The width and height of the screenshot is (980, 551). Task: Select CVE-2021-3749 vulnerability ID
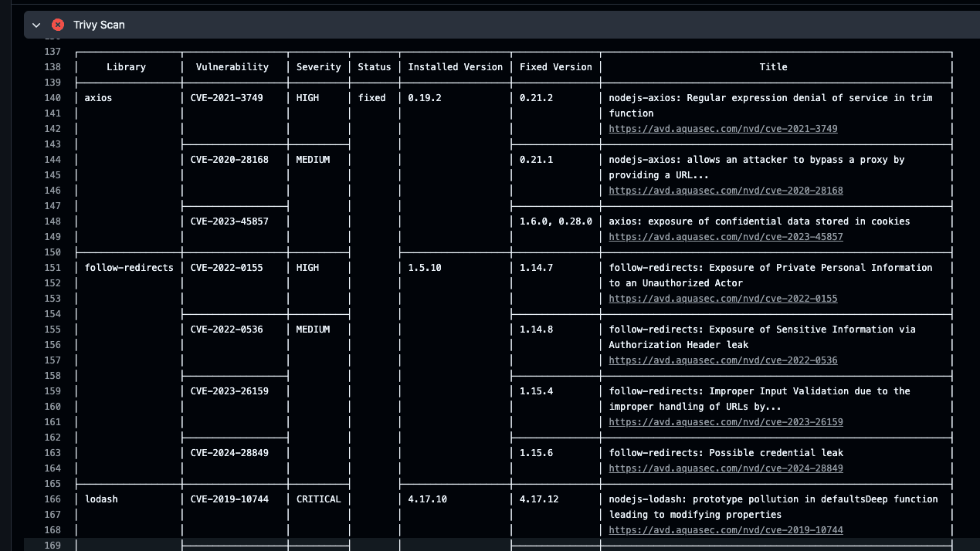[x=227, y=98]
